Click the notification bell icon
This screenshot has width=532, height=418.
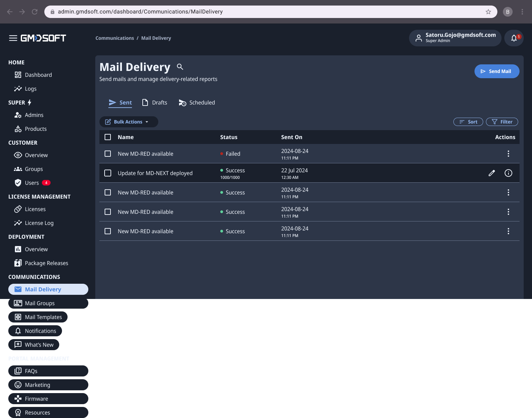point(514,38)
